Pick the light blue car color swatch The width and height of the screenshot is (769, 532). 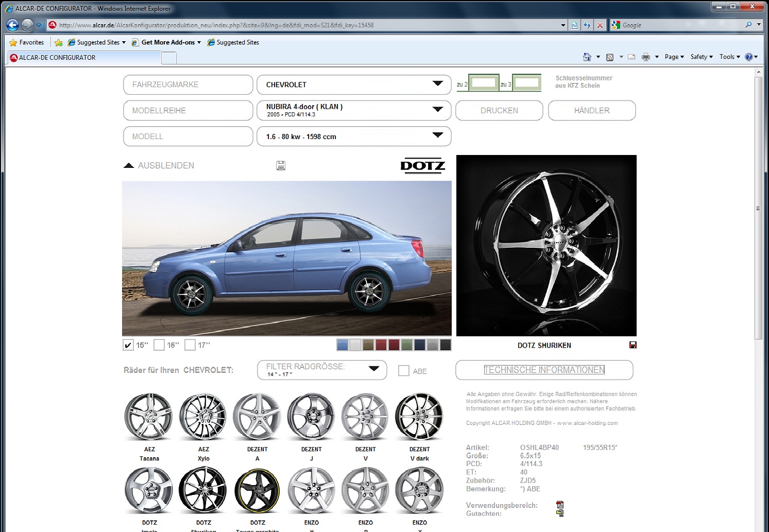[343, 345]
